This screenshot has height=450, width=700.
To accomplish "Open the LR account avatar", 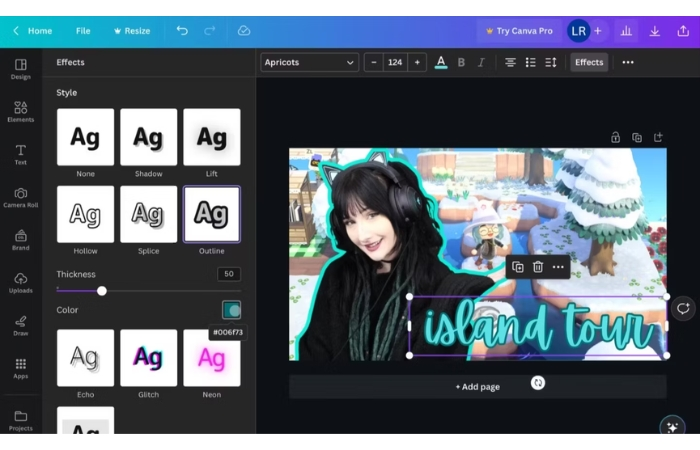I will point(579,31).
